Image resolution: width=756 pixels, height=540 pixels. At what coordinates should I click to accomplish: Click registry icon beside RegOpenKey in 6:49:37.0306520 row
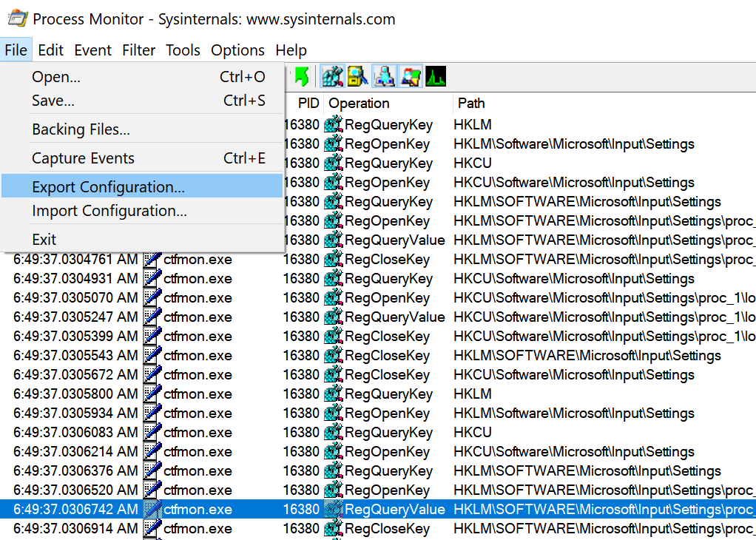tap(333, 490)
